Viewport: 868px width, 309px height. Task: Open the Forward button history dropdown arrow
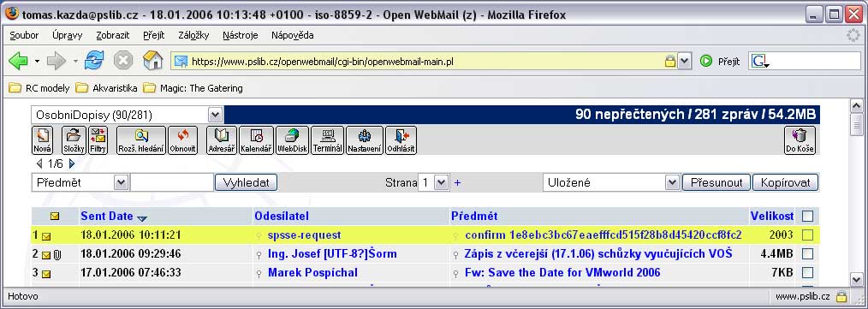[75, 62]
